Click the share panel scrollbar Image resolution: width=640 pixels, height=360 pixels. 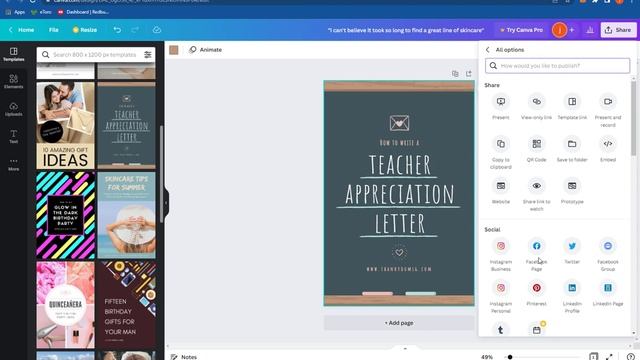633,118
